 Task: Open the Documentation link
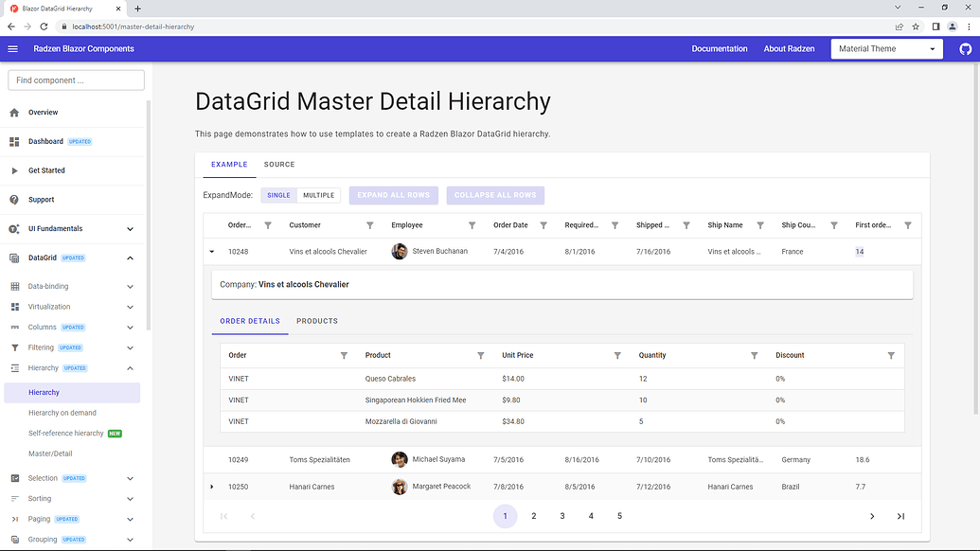point(720,48)
